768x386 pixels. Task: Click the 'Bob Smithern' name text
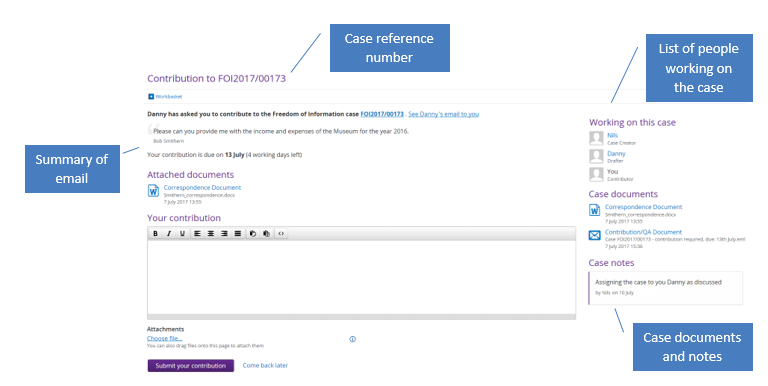click(x=168, y=141)
